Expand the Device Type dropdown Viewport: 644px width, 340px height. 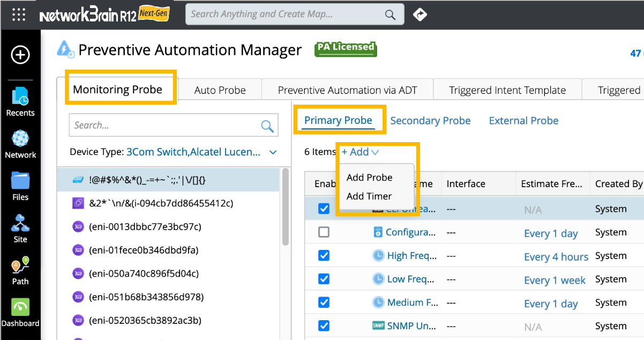pyautogui.click(x=273, y=152)
